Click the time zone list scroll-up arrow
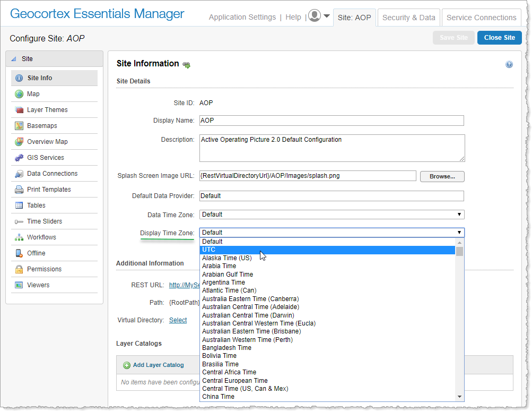 (459, 243)
